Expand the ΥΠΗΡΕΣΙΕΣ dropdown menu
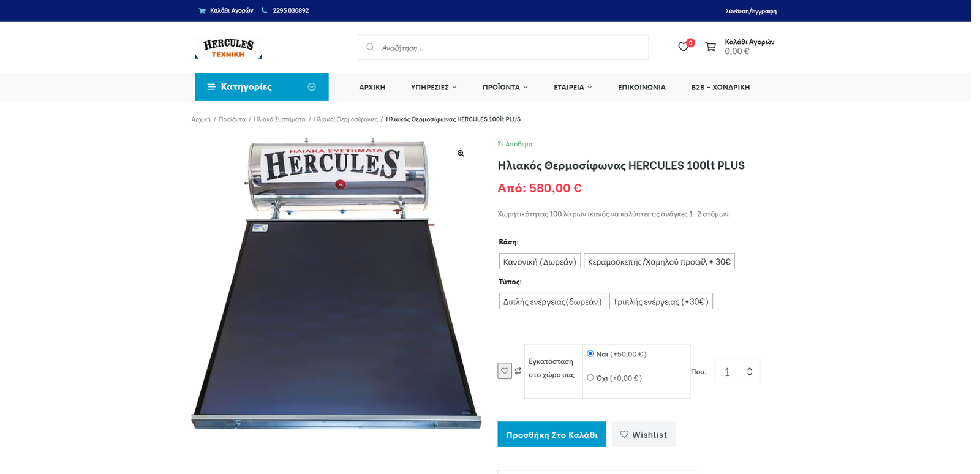The height and width of the screenshot is (474, 980). 433,88
